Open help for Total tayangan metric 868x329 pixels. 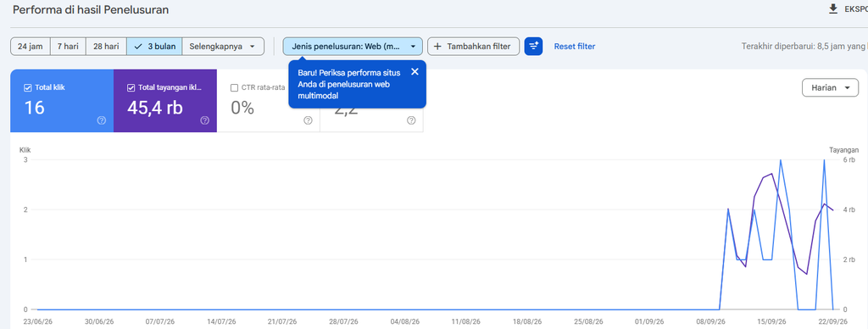click(x=205, y=120)
